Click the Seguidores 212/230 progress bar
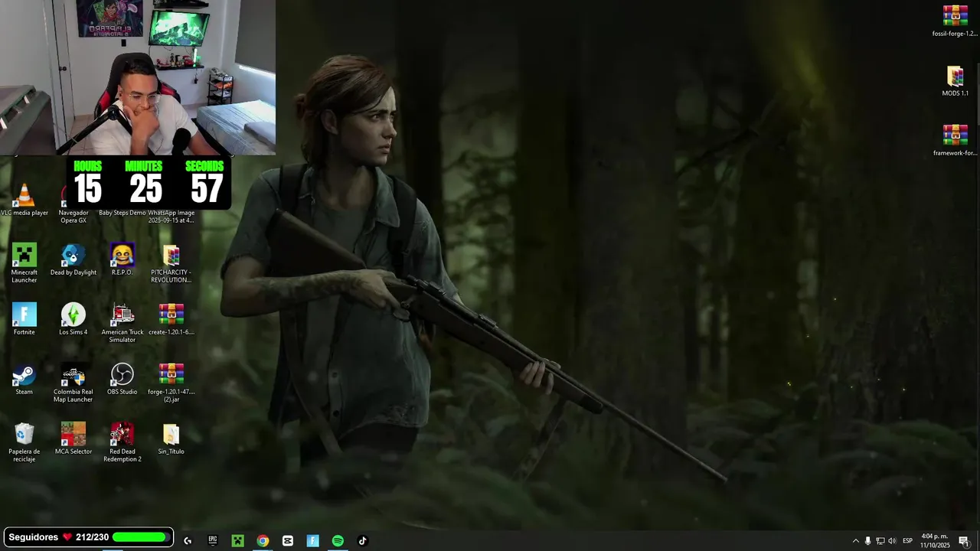The width and height of the screenshot is (980, 551). click(89, 537)
